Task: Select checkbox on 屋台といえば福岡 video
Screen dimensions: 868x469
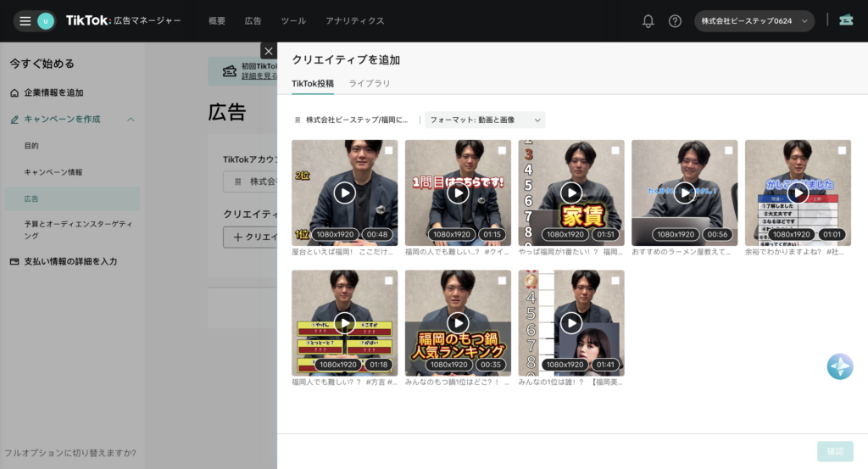Action: coord(388,150)
